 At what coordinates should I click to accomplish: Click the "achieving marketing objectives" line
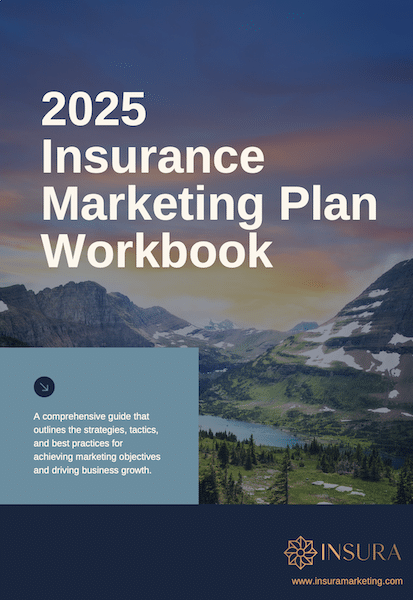click(96, 457)
